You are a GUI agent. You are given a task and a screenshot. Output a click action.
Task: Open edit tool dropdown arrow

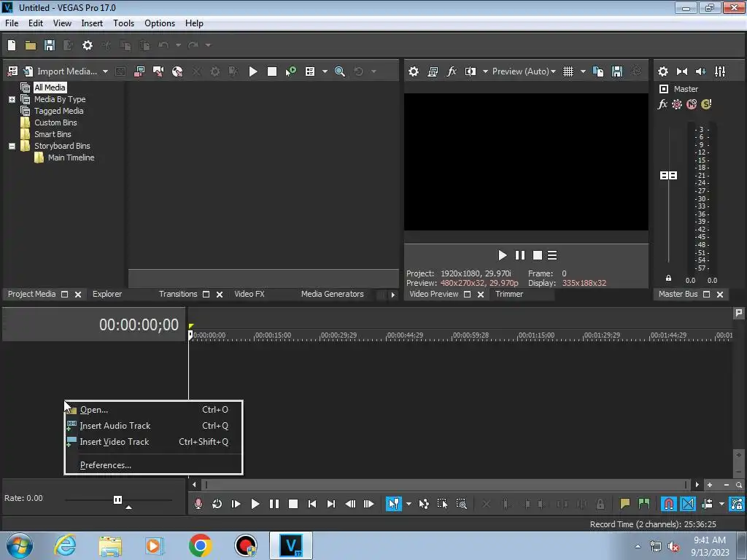[409, 504]
